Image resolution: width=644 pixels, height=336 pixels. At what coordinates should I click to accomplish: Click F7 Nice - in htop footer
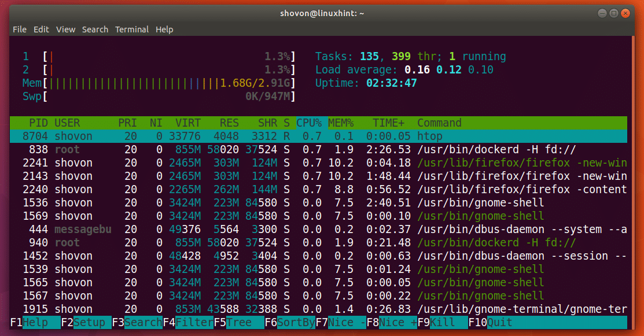(341, 323)
